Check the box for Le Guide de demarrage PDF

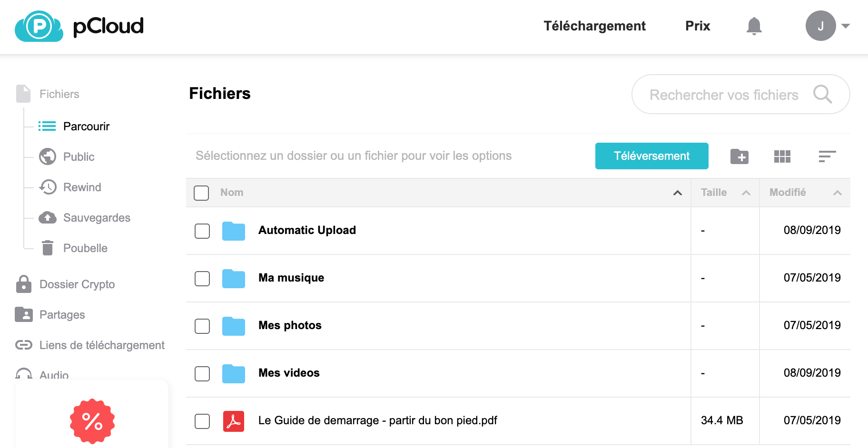[x=202, y=421]
